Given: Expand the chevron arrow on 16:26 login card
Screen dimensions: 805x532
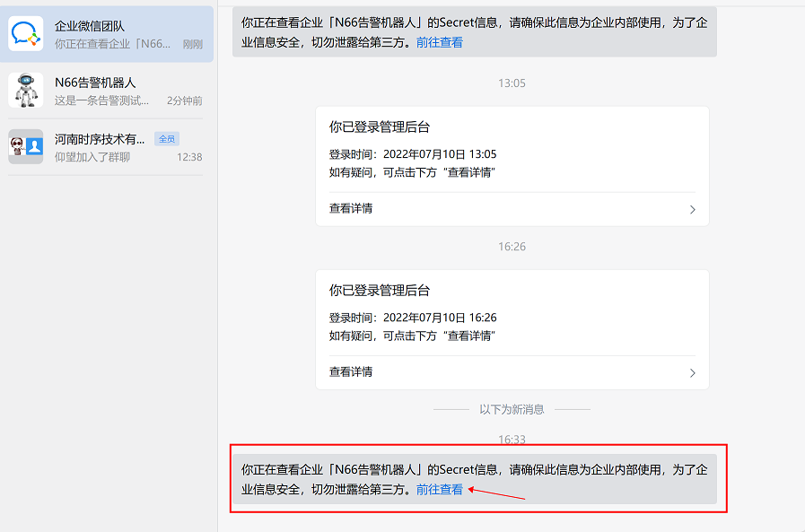Looking at the screenshot, I should [x=692, y=373].
